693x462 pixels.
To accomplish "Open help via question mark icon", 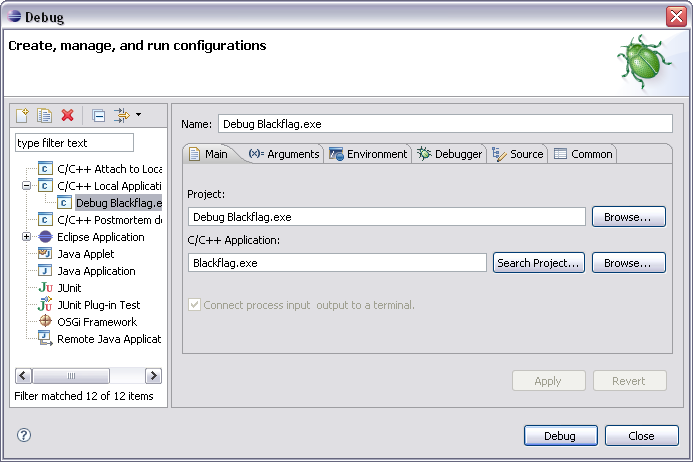I will tap(24, 435).
